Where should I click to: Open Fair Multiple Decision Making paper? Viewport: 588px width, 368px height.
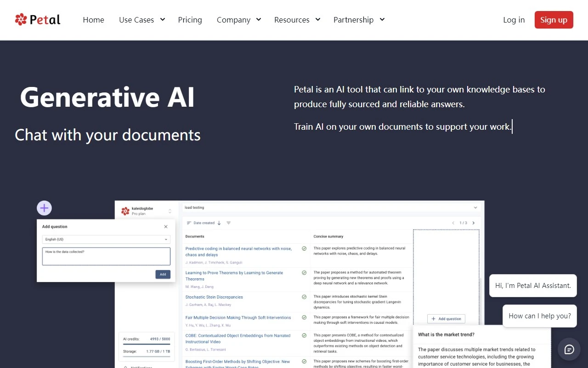tap(238, 317)
